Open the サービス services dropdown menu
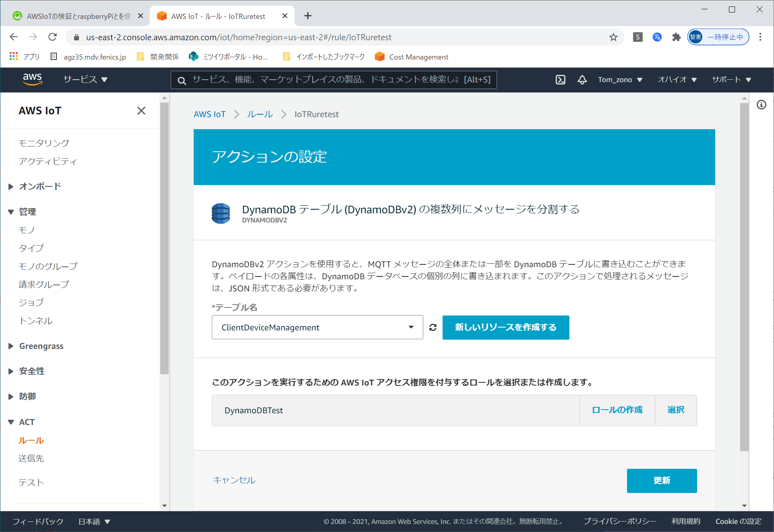 point(85,80)
